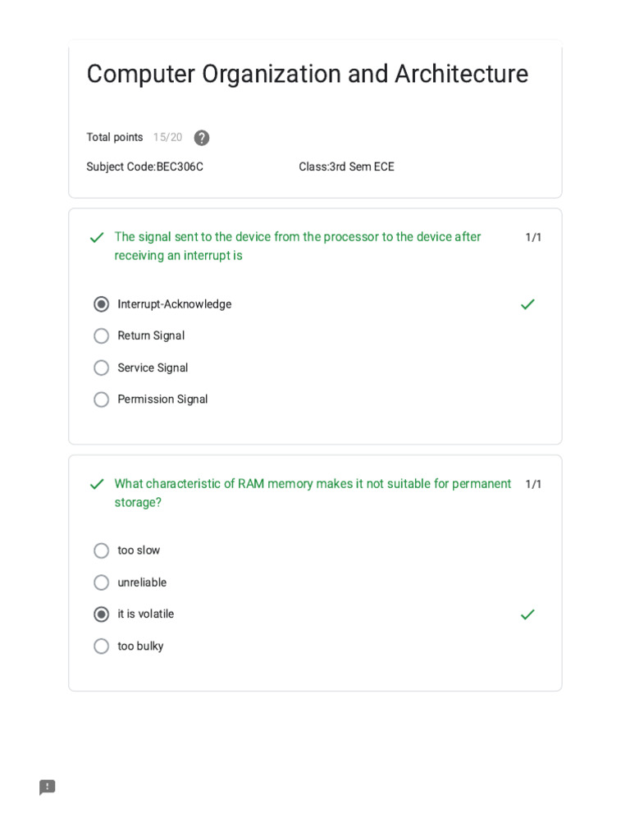Viewport: 630px width, 840px height.
Task: Select the too slow radio option
Action: tap(102, 550)
